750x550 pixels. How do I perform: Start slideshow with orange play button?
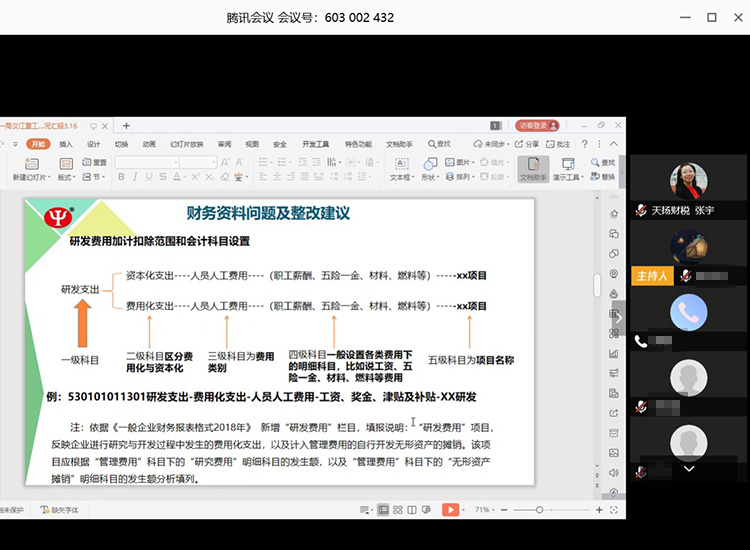pos(450,510)
